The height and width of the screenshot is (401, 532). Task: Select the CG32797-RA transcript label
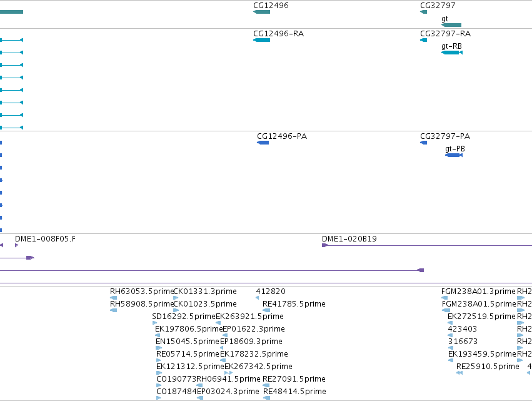446,34
